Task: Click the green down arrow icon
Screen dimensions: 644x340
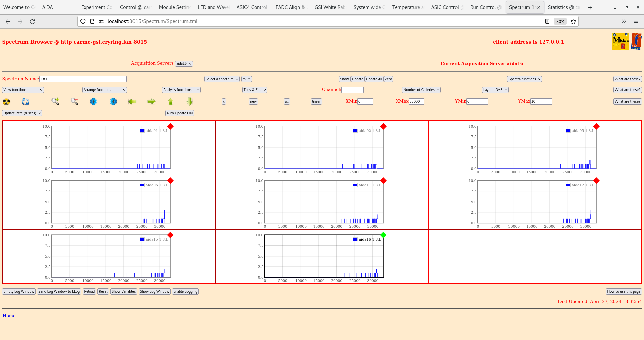Action: pos(190,101)
